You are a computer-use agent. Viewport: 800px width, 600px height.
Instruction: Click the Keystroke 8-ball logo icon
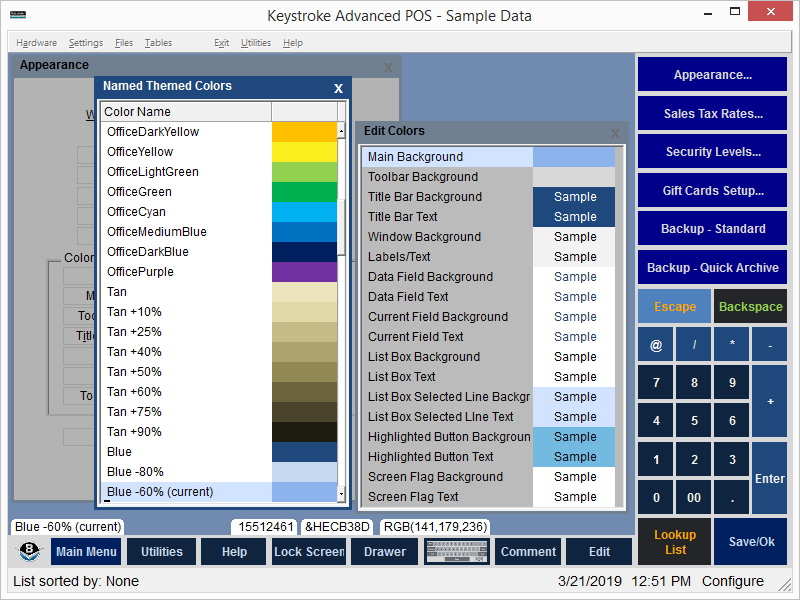(x=30, y=552)
